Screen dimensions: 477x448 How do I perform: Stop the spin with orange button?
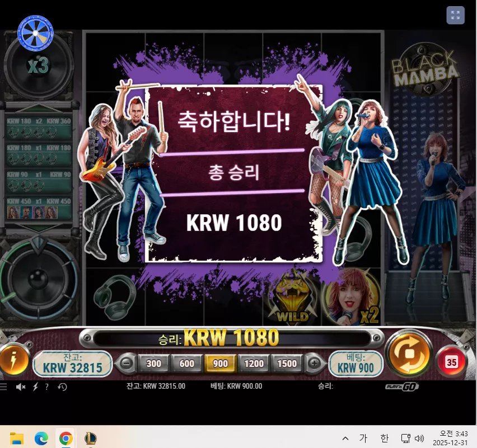(409, 354)
